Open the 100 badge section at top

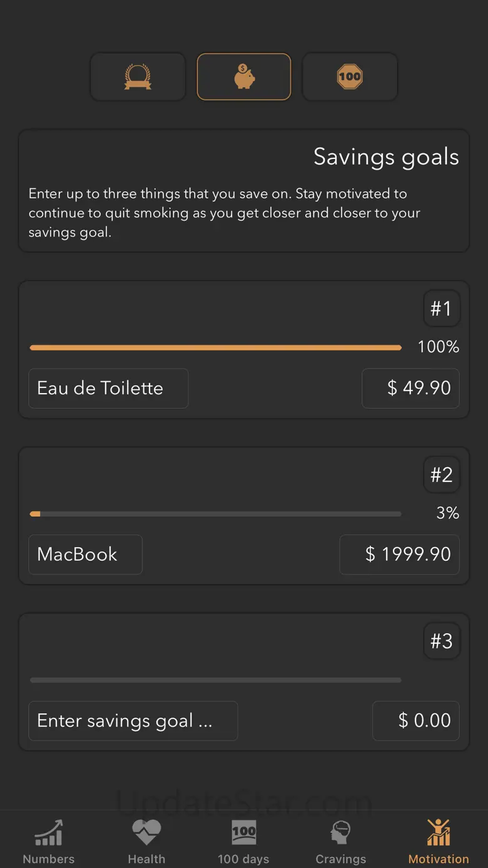pyautogui.click(x=350, y=77)
